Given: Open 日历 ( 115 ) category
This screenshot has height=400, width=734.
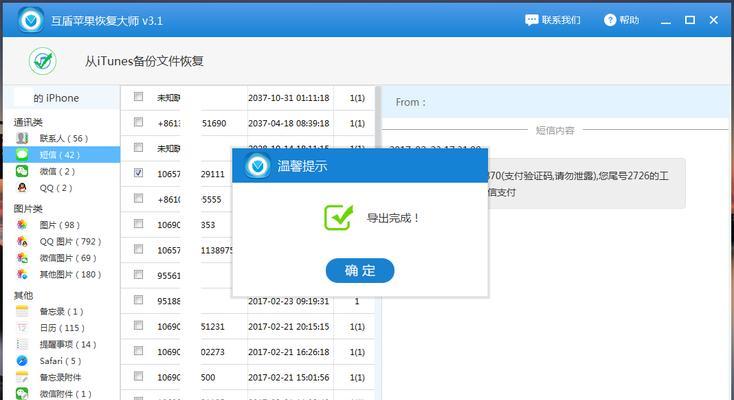Looking at the screenshot, I should tap(62, 328).
